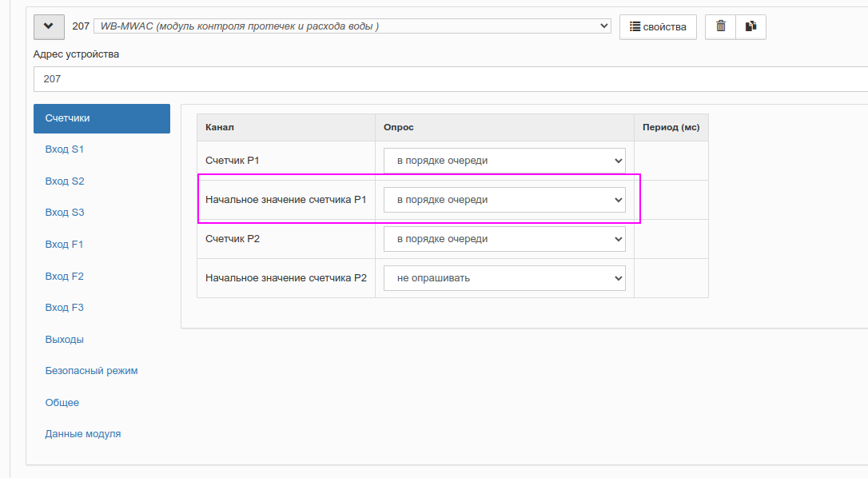Open the Данные модуля section

coord(83,434)
